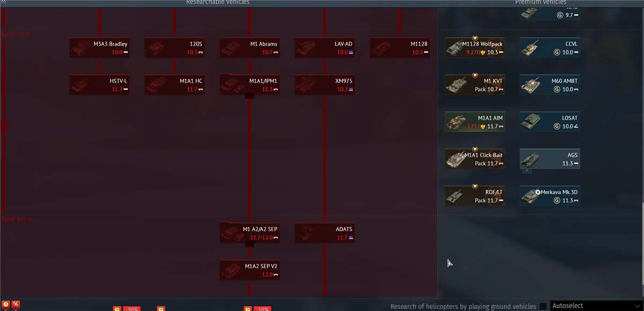
Task: Click the -50% discount tag
Action: coord(262,309)
